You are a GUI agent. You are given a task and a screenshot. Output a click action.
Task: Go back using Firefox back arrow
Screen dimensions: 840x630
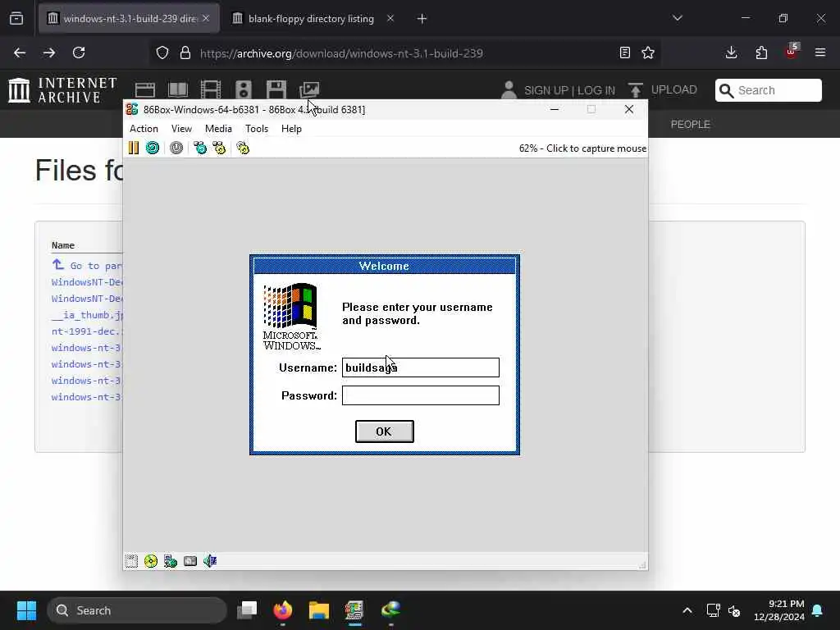point(20,52)
